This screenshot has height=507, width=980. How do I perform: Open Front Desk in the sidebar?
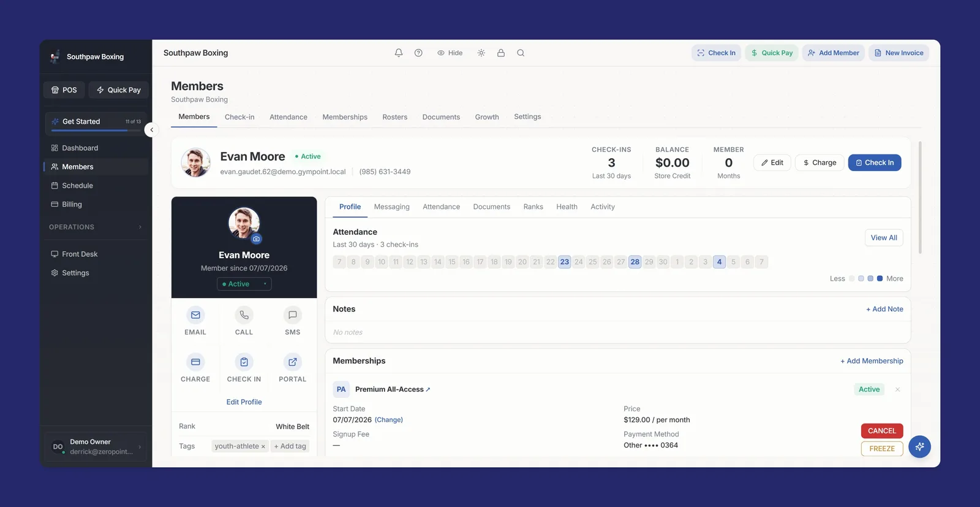point(97,254)
